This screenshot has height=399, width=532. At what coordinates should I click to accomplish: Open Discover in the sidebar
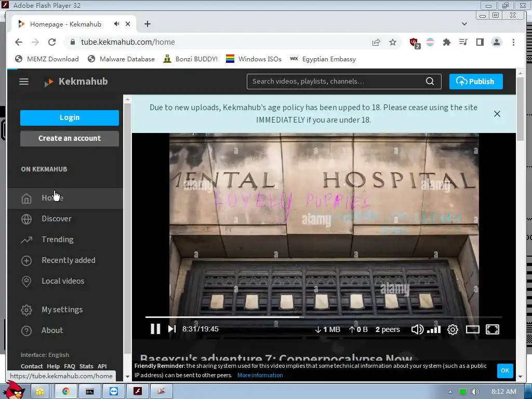click(x=65, y=219)
